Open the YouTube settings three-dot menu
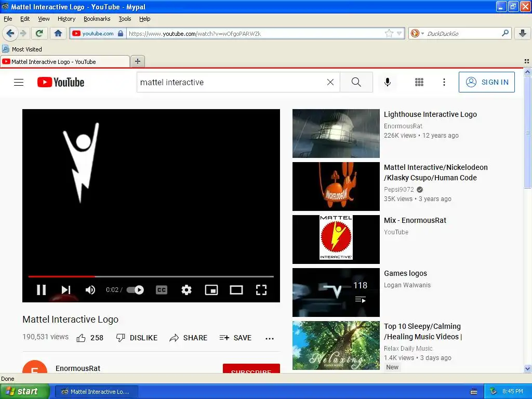 (x=444, y=82)
